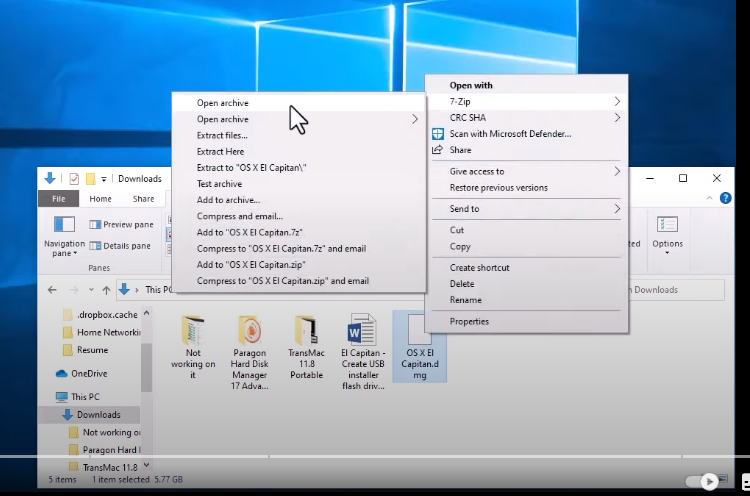Select the OS X El Capitan.dmg file
750x496 pixels.
click(419, 346)
